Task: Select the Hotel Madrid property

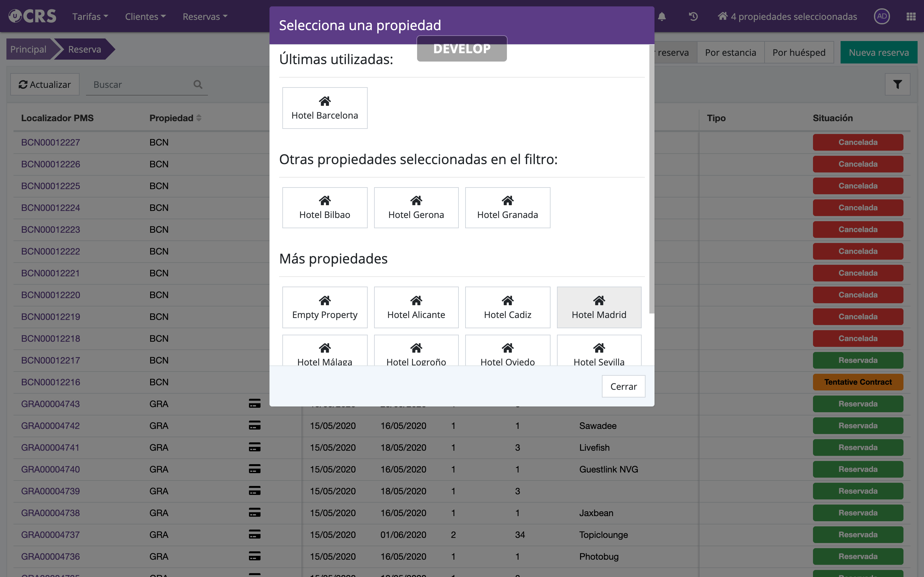Action: point(599,307)
